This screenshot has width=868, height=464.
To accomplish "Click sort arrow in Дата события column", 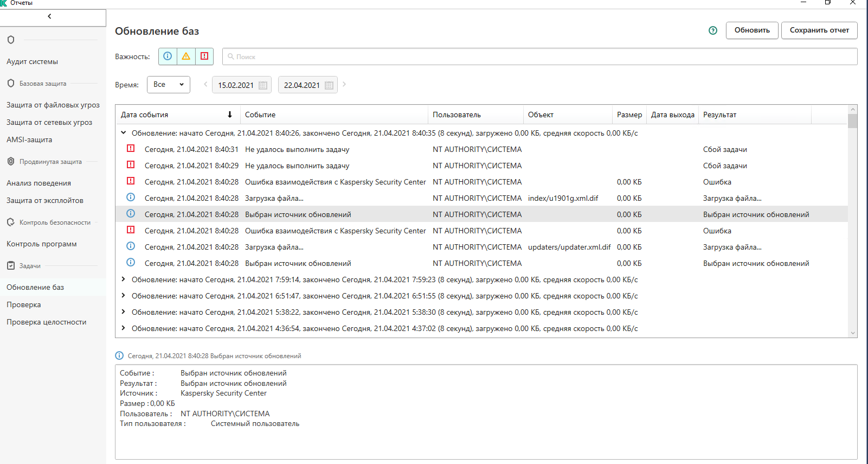I will click(230, 115).
